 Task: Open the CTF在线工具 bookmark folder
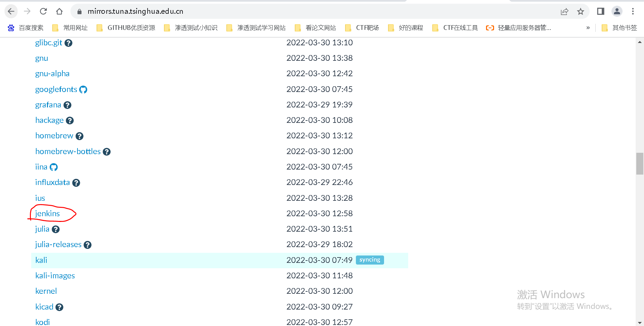click(x=455, y=28)
